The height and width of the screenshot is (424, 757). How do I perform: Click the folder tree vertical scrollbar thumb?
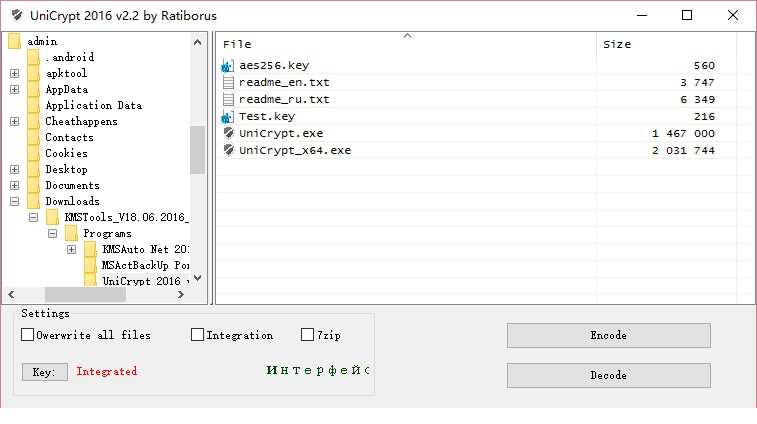(197, 150)
